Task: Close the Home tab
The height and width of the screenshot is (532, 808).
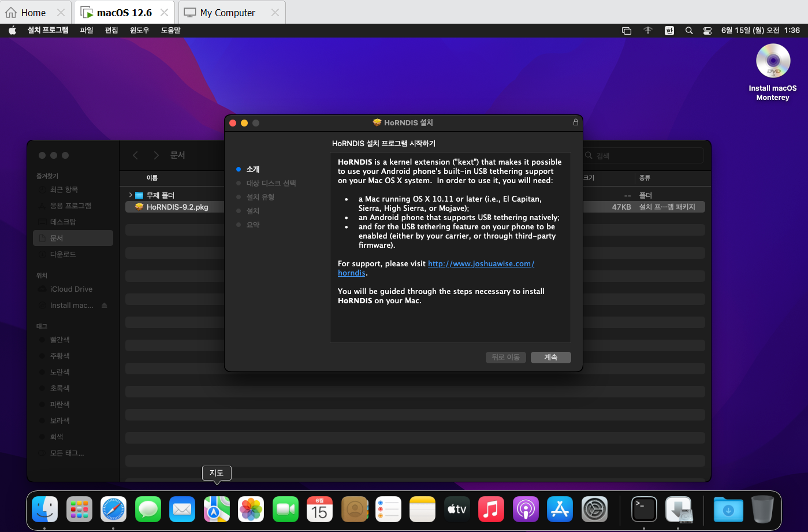Action: coord(61,13)
